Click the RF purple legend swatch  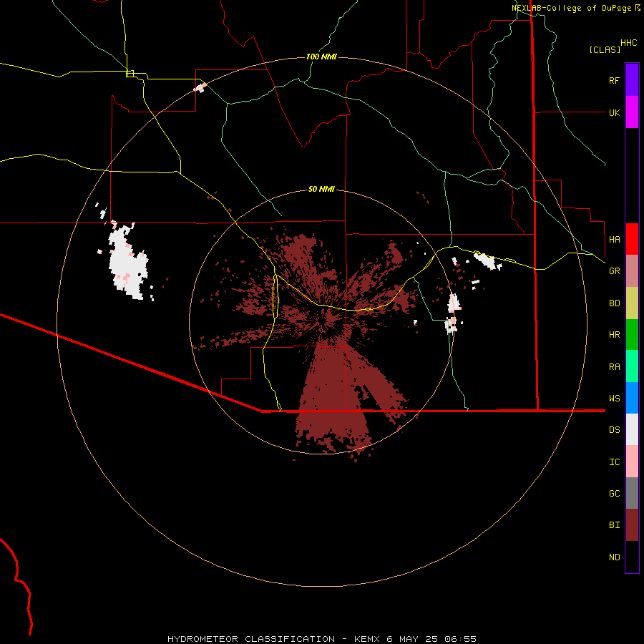click(x=632, y=80)
